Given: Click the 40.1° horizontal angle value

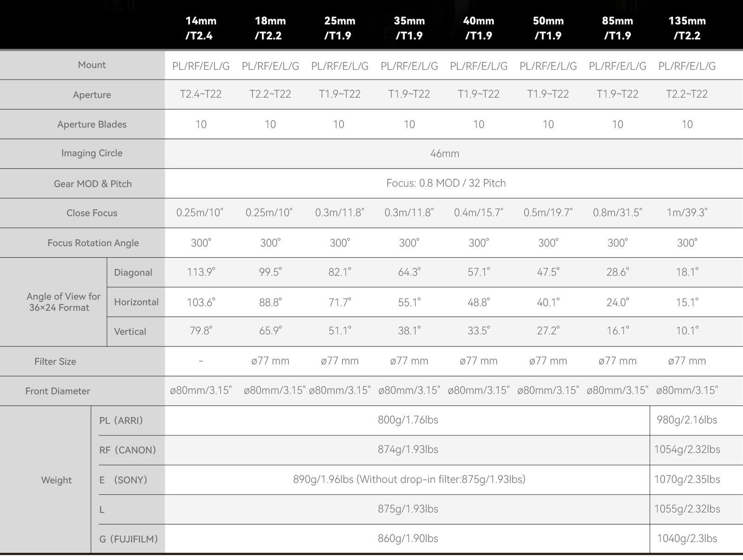Looking at the screenshot, I should [x=548, y=302].
